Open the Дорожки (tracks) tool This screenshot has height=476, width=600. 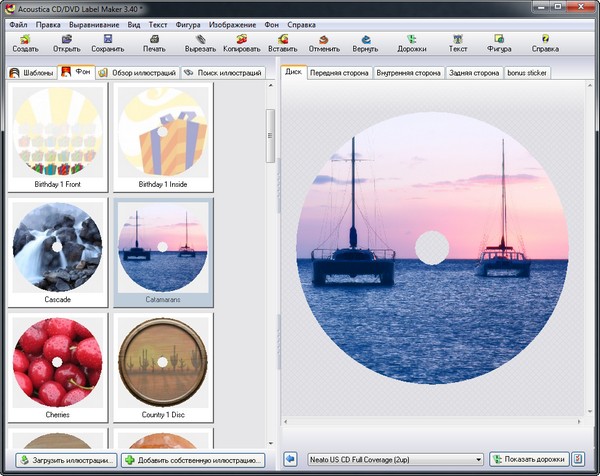(412, 42)
